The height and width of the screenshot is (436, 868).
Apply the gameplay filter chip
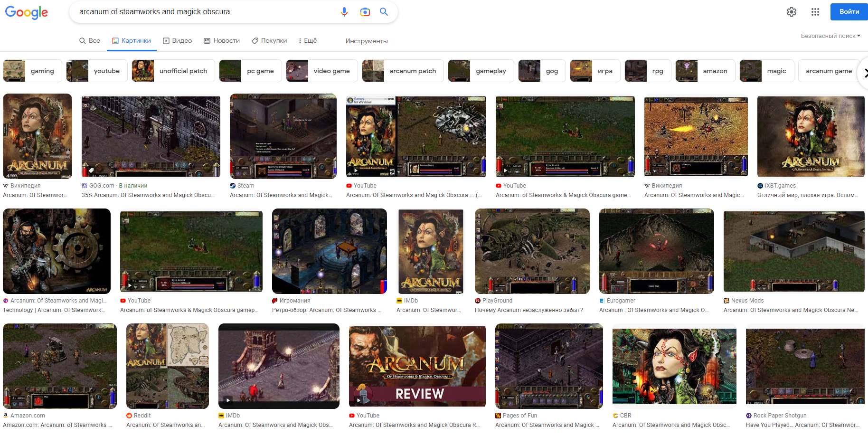click(481, 71)
